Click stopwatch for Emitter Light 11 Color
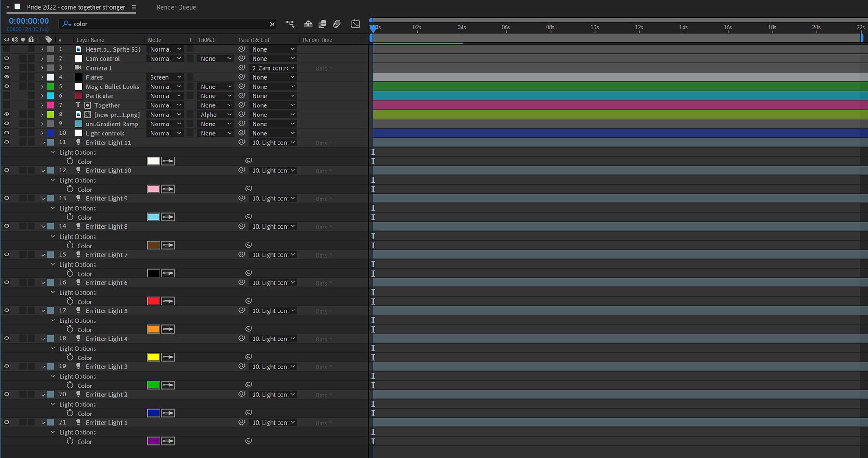The height and width of the screenshot is (458, 868). pos(70,161)
